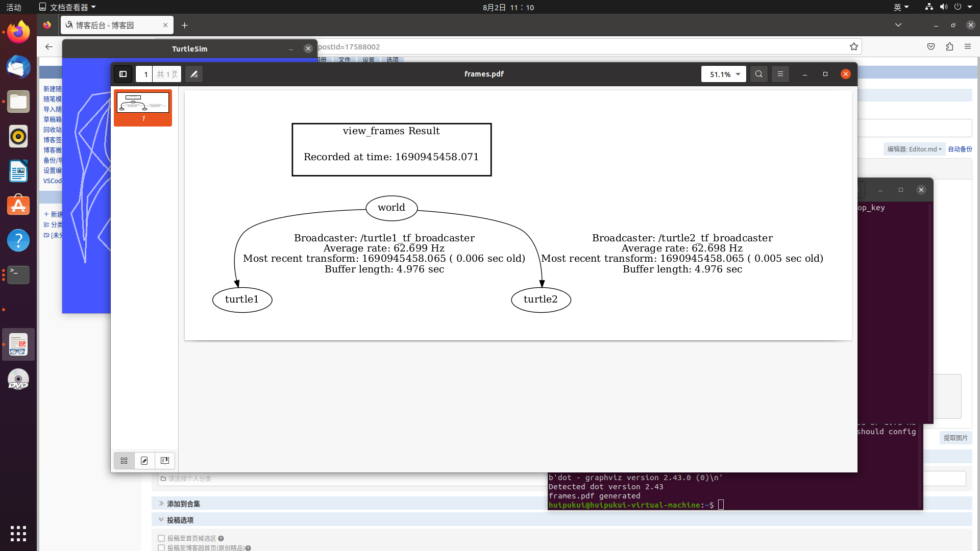Viewport: 980px width, 551px height.
Task: Expand the 添加到合集 section
Action: (x=183, y=504)
